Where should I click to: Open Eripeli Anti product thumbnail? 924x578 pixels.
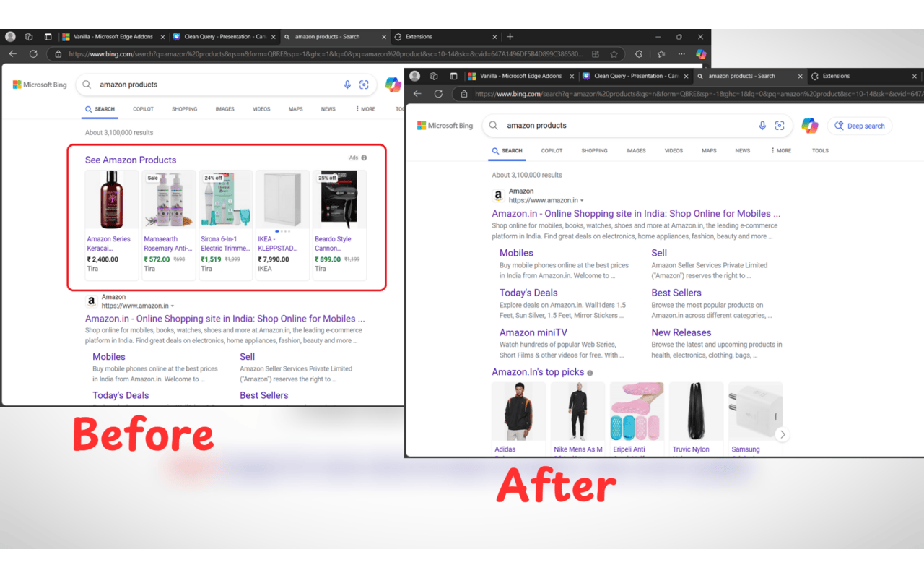coord(637,411)
